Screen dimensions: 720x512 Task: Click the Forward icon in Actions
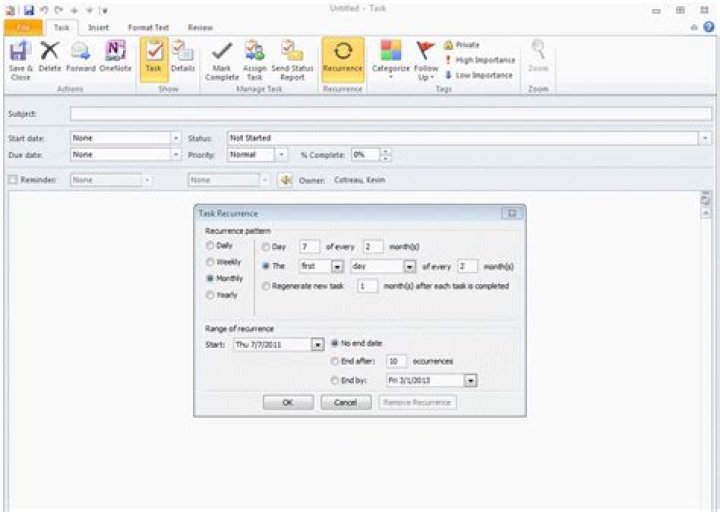pyautogui.click(x=81, y=57)
